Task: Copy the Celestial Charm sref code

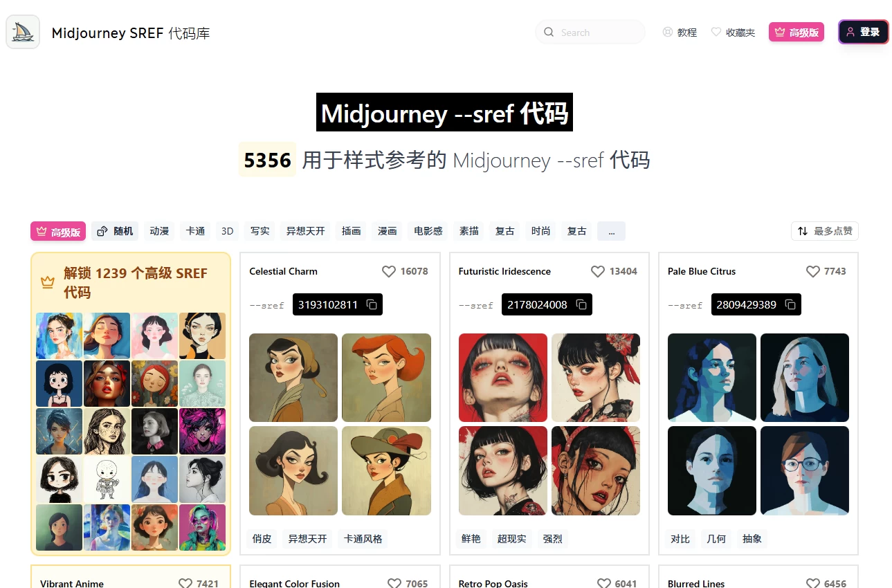Action: (372, 304)
